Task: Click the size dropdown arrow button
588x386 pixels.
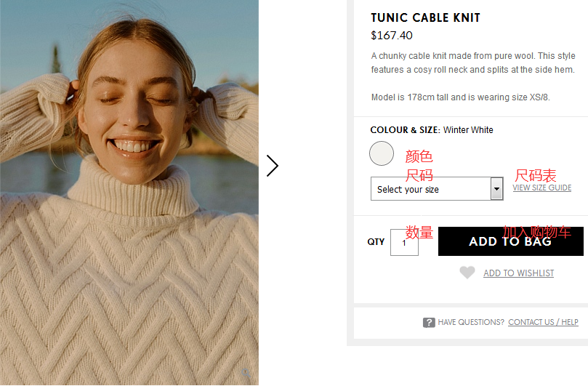Action: 497,189
